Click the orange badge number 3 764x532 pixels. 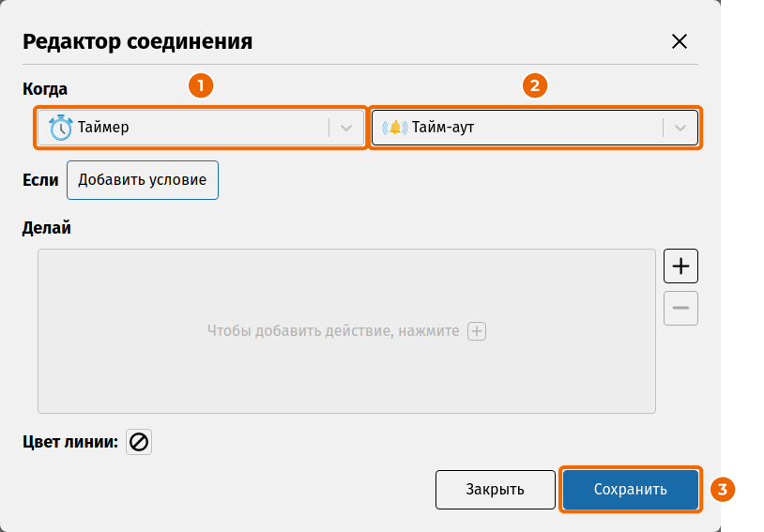[722, 489]
